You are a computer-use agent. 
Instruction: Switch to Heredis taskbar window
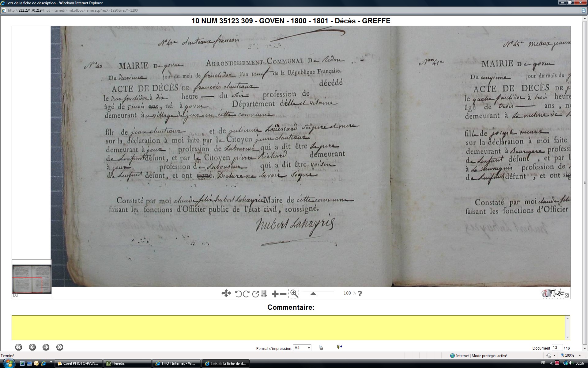coord(127,363)
